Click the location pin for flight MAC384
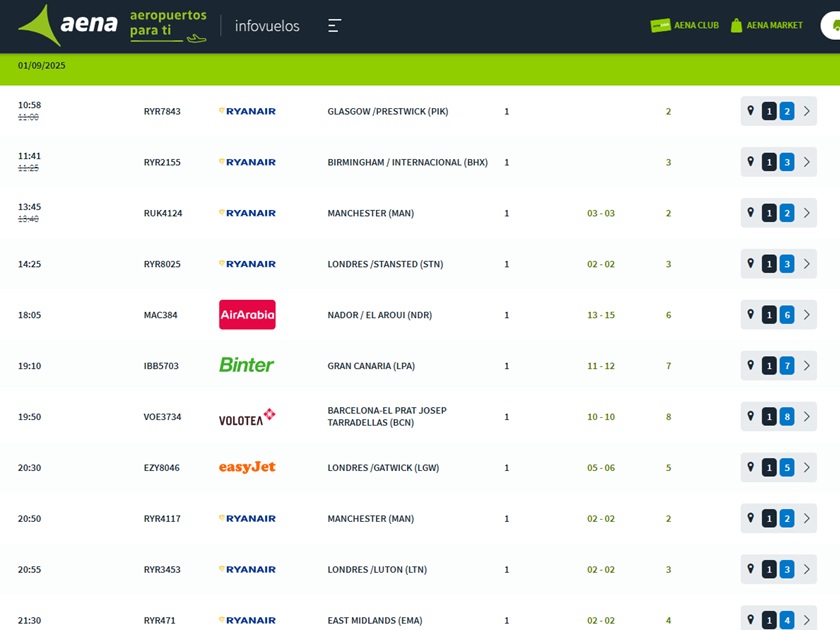Screen dimensions: 840x630 click(x=750, y=315)
